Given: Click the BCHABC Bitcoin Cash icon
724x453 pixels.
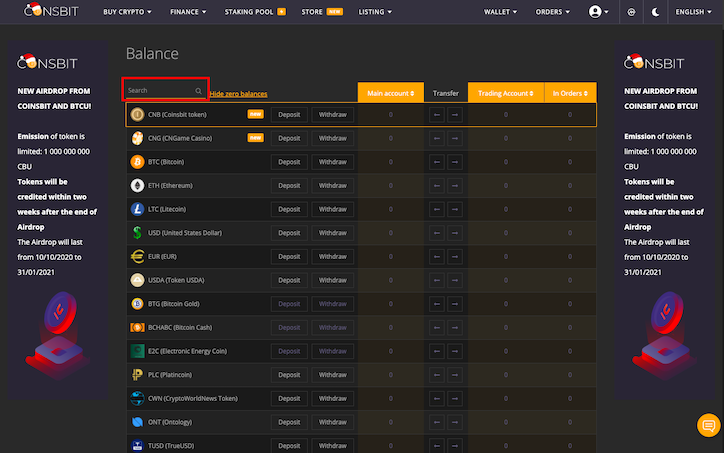Looking at the screenshot, I should [x=137, y=327].
